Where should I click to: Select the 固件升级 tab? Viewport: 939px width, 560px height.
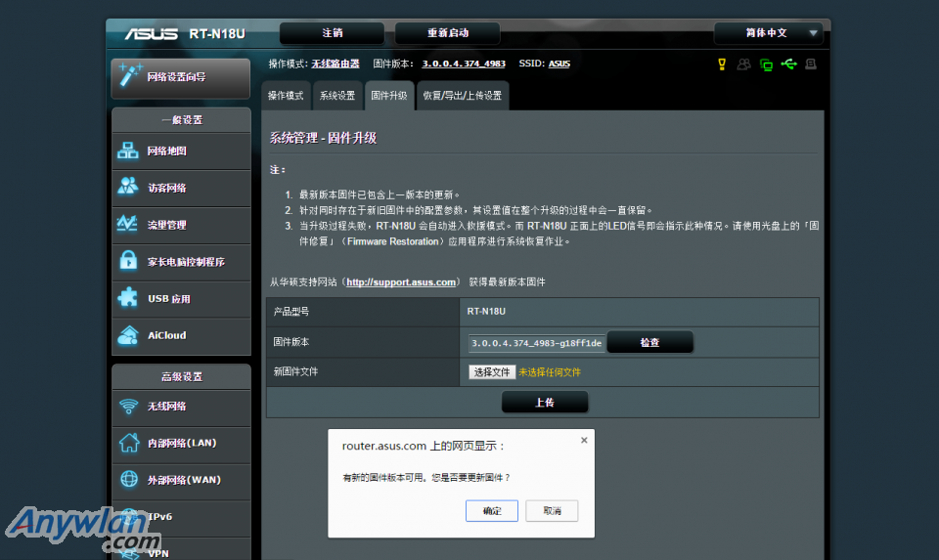389,96
